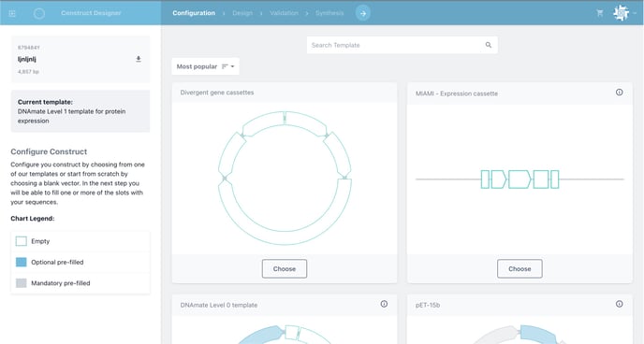Image resolution: width=644 pixels, height=344 pixels.
Task: Go to the Validation step
Action: click(284, 13)
